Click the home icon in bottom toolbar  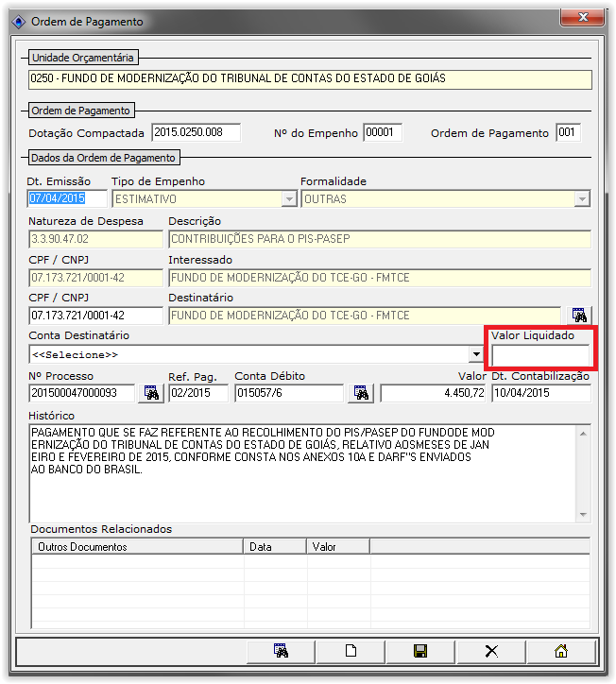560,650
